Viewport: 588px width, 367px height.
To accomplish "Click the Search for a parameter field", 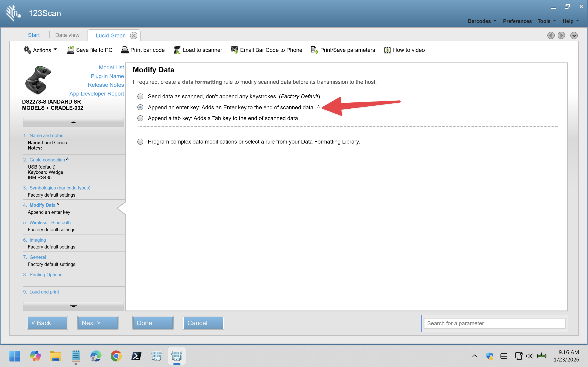I will pos(494,323).
